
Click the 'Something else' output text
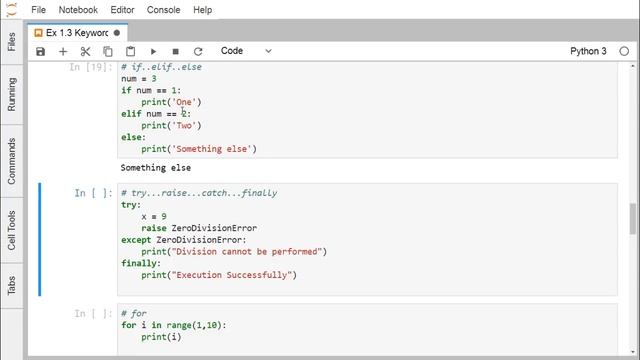click(156, 168)
